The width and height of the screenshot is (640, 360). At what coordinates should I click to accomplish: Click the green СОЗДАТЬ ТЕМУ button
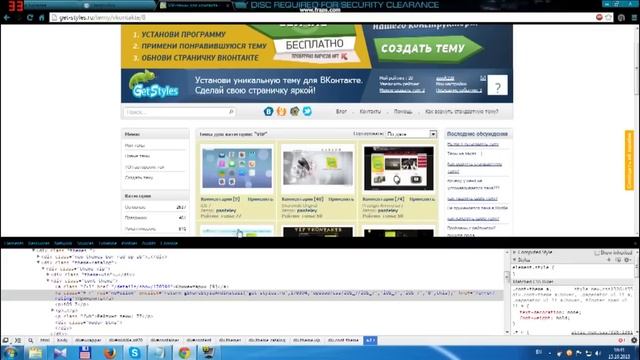pos(428,48)
